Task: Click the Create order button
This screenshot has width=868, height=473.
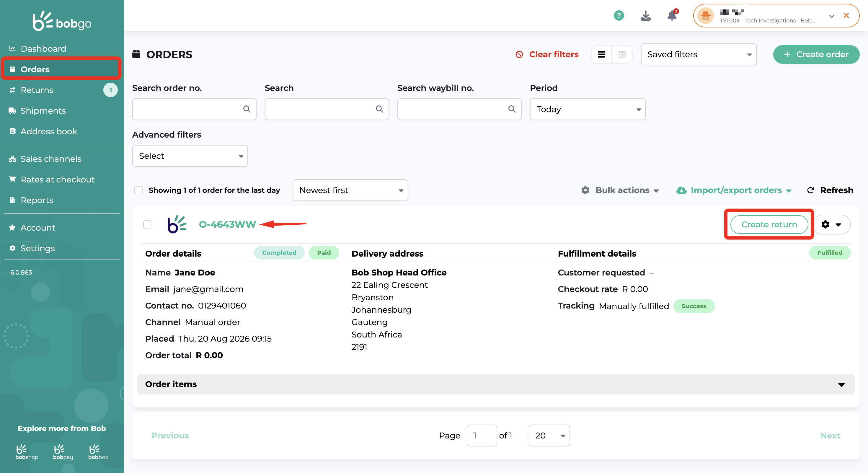Action: (816, 54)
